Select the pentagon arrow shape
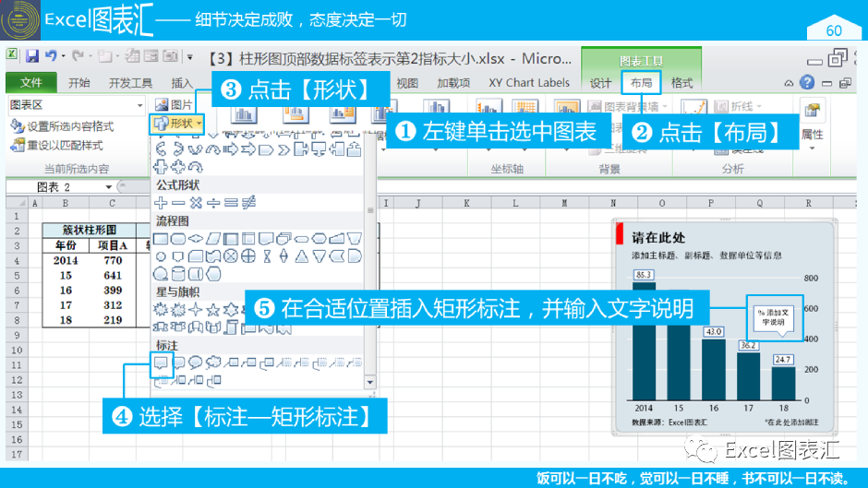868x488 pixels. (x=266, y=149)
